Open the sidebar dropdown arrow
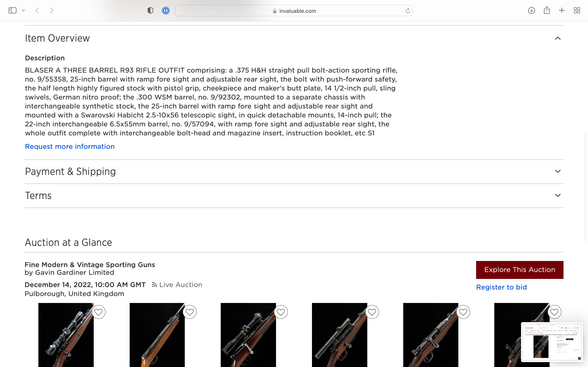The image size is (588, 367). click(23, 10)
